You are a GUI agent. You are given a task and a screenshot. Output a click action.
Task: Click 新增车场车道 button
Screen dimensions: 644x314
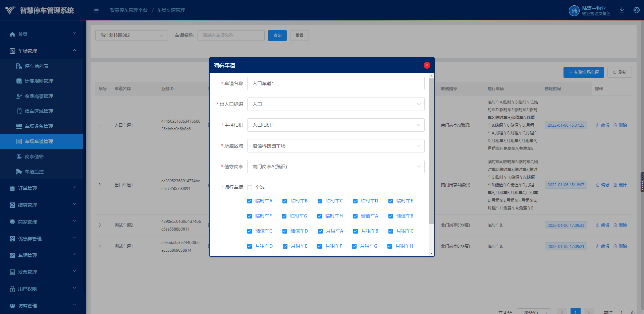[x=584, y=72]
